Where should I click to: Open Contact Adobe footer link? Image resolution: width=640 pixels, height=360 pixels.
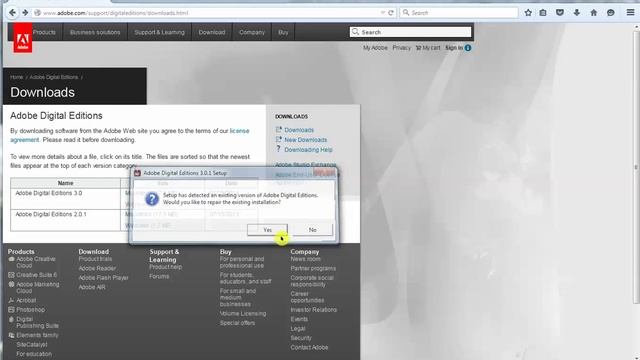[x=309, y=347]
